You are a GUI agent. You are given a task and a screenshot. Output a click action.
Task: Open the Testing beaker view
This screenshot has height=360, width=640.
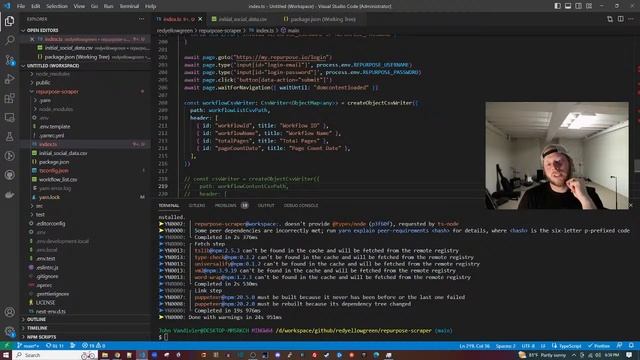[x=9, y=136]
